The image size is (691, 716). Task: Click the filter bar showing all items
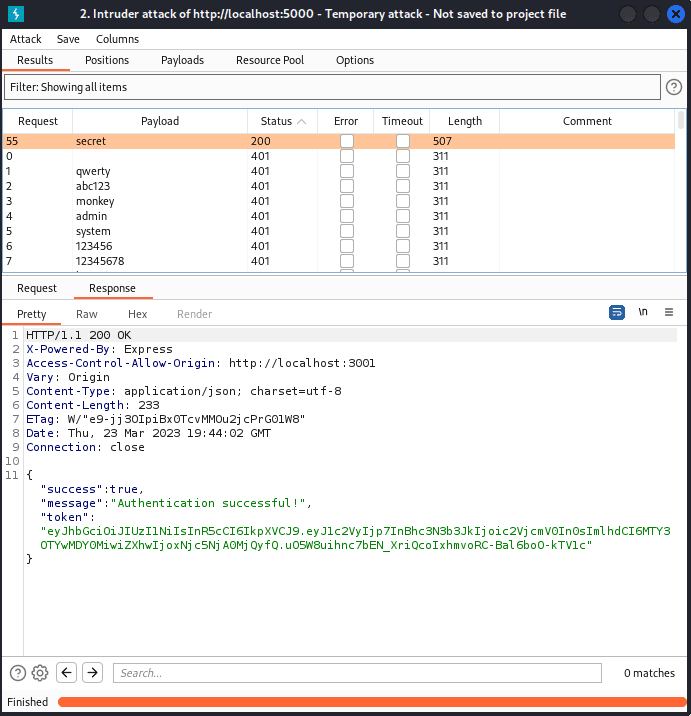click(332, 87)
